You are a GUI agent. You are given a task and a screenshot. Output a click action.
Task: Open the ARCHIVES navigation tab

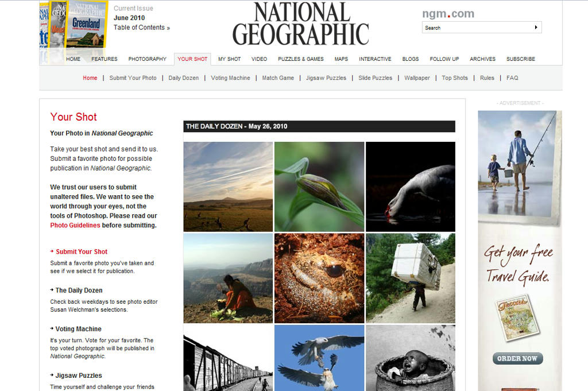tap(482, 59)
